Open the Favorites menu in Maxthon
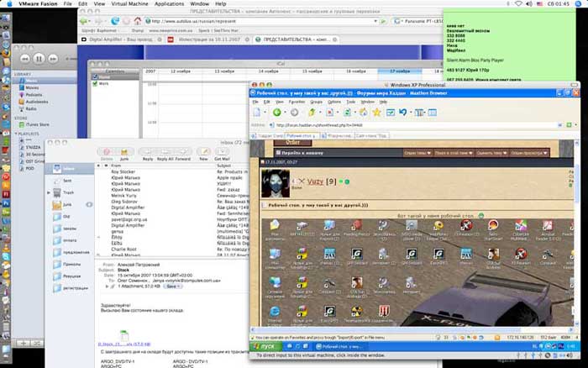Image resolution: width=588 pixels, height=368 pixels. pyautogui.click(x=297, y=102)
